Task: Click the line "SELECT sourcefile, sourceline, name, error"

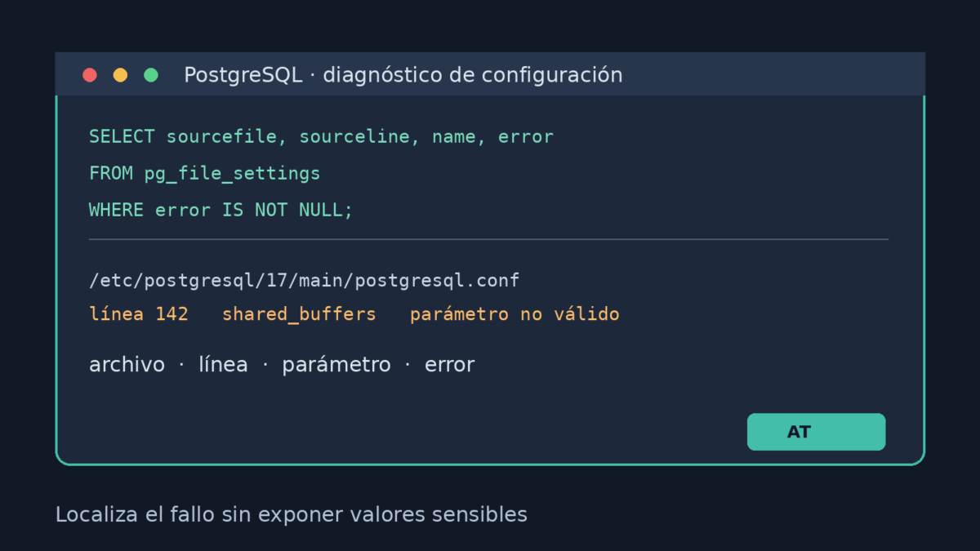Action: (x=321, y=136)
